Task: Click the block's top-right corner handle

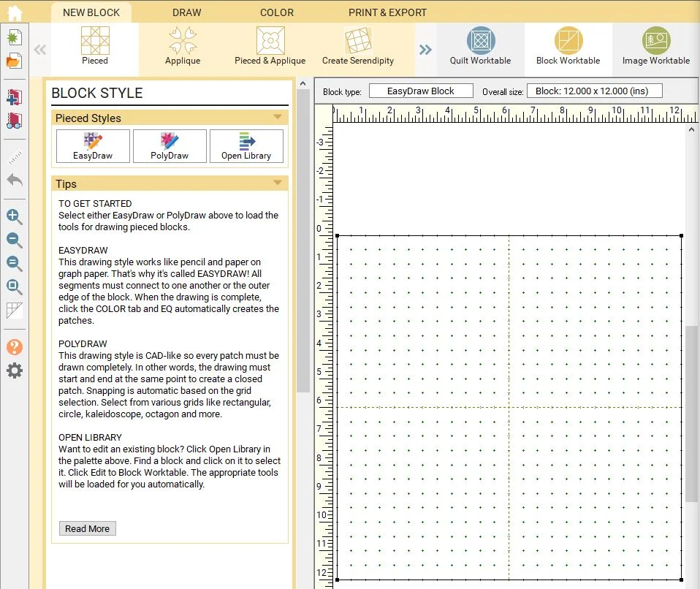Action: [x=681, y=236]
